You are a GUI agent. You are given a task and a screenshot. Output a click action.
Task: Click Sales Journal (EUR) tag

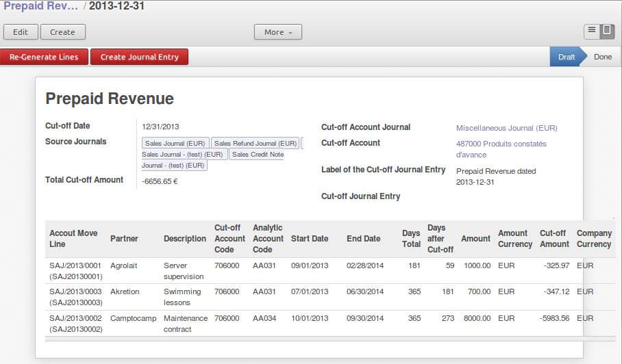click(x=175, y=144)
